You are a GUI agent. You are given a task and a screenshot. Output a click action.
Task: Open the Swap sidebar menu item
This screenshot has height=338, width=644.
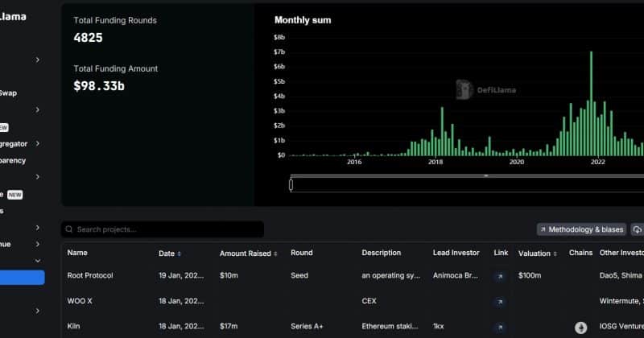tap(8, 93)
